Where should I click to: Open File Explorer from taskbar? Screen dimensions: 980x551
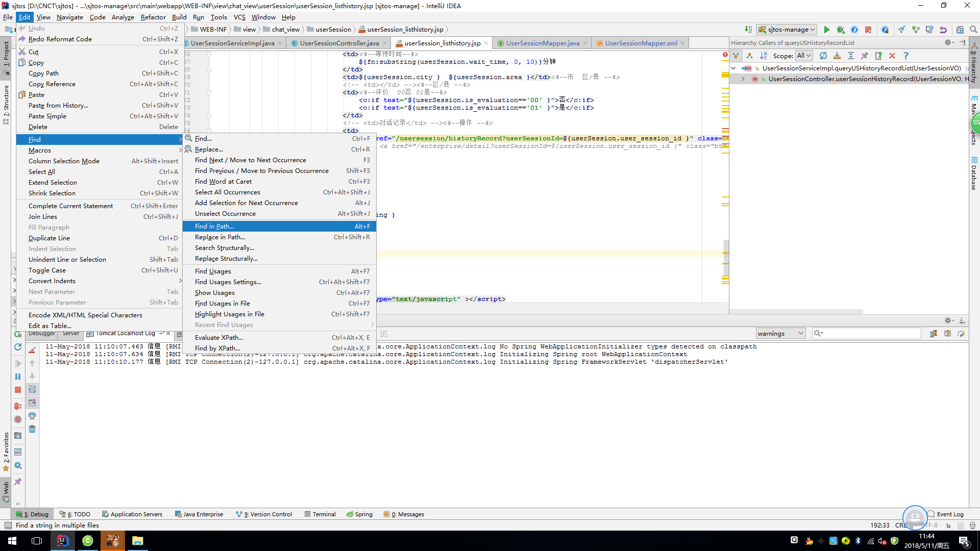pos(137,541)
